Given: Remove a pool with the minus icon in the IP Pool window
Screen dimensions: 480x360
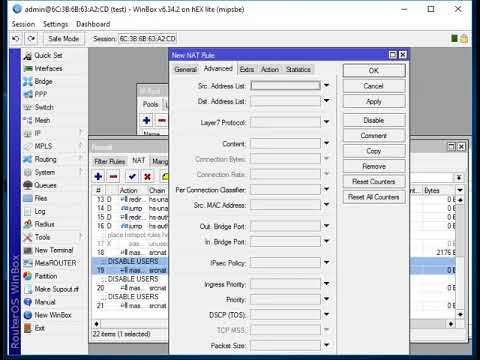Looking at the screenshot, I should tap(162, 120).
